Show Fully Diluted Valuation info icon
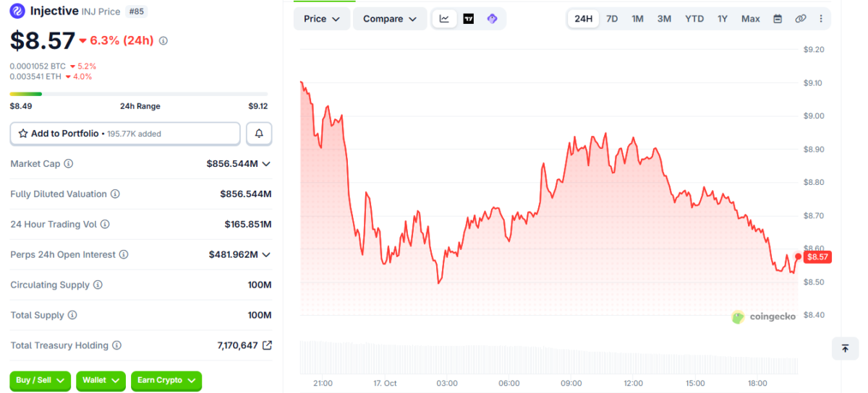The image size is (868, 393). click(x=115, y=194)
